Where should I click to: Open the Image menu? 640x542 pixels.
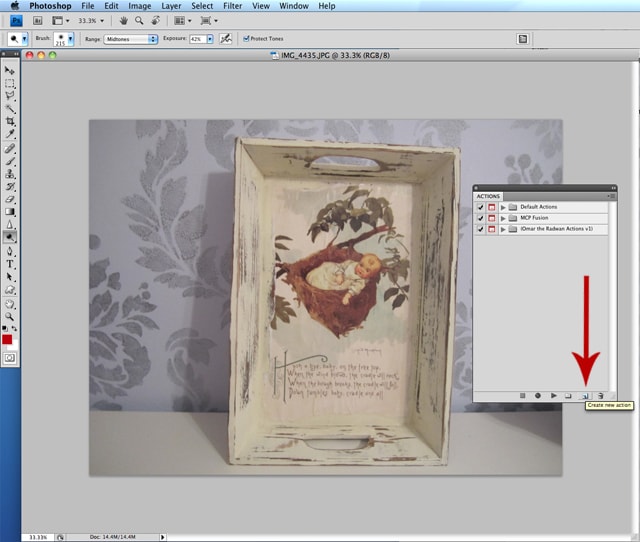click(x=140, y=6)
